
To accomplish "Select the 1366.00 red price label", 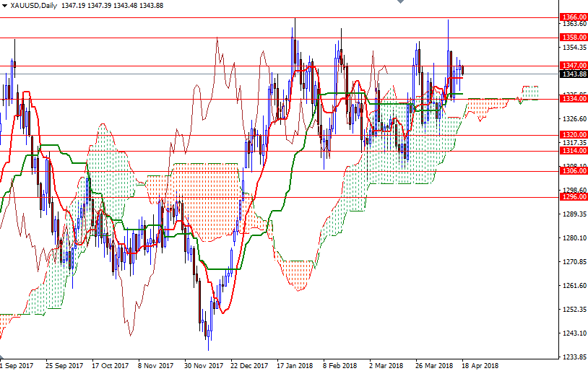I will [574, 17].
